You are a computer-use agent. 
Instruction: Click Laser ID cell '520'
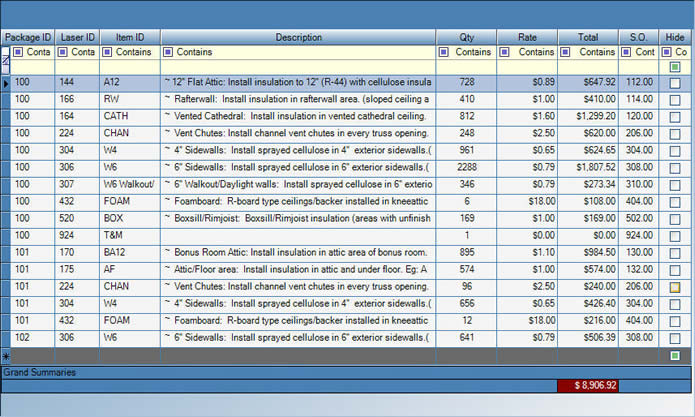pyautogui.click(x=77, y=218)
